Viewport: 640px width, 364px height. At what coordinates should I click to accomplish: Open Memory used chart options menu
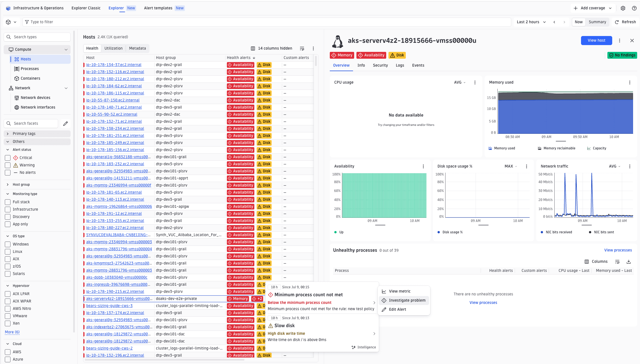point(630,82)
